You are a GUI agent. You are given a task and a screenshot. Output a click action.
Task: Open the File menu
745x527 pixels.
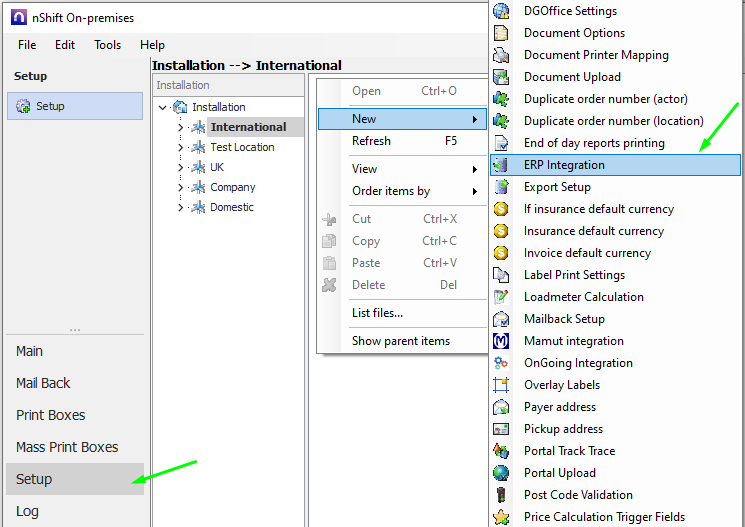(x=27, y=45)
